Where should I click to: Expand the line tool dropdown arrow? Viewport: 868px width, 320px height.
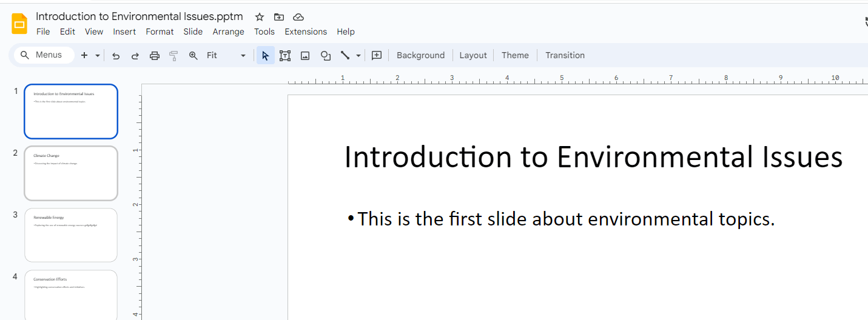(x=358, y=56)
